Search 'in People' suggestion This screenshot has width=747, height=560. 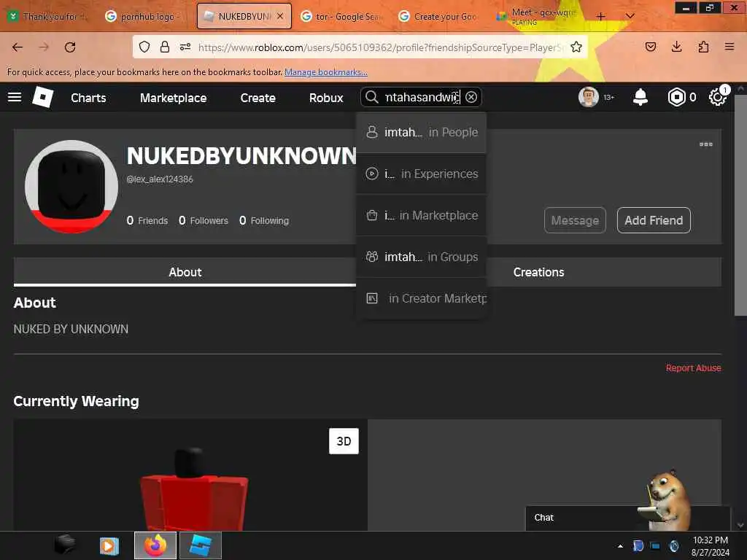point(421,133)
